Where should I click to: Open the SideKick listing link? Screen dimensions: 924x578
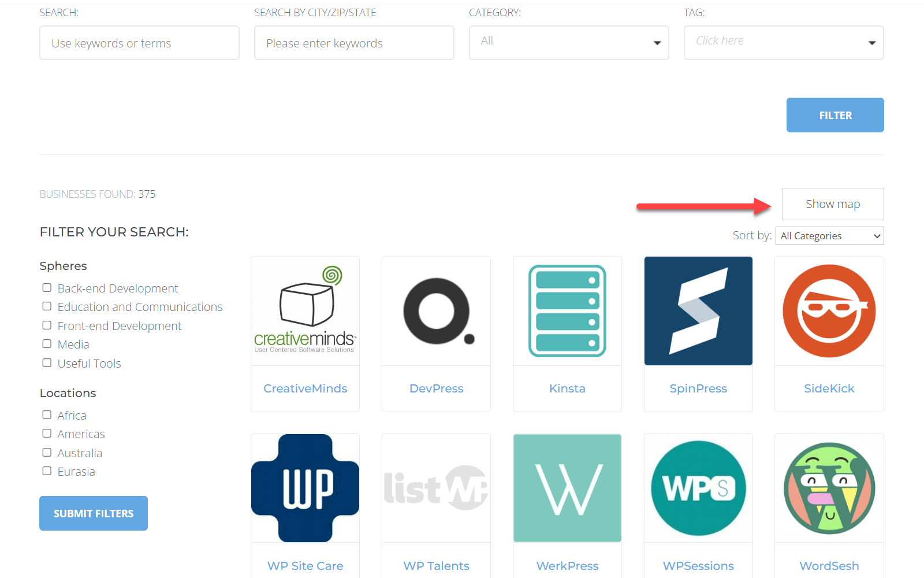829,388
